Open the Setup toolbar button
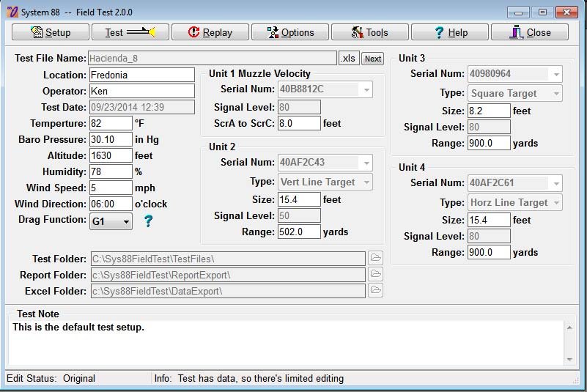Screen dimensions: 587x392 tap(51, 32)
